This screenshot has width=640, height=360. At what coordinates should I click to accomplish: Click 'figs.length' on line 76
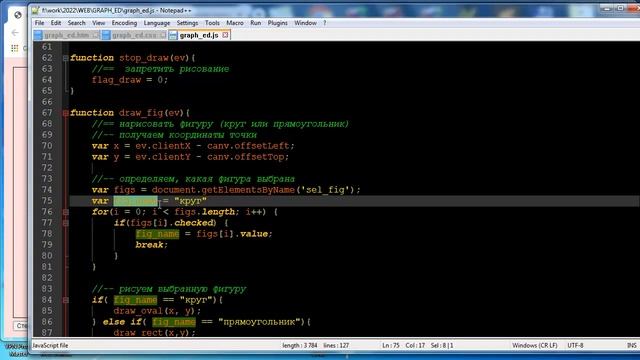(x=204, y=212)
